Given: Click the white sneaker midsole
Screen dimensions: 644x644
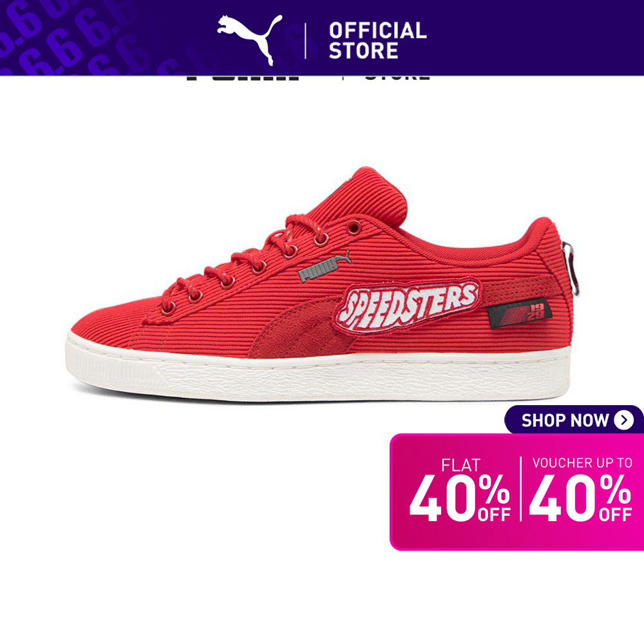Looking at the screenshot, I should pyautogui.click(x=318, y=375).
